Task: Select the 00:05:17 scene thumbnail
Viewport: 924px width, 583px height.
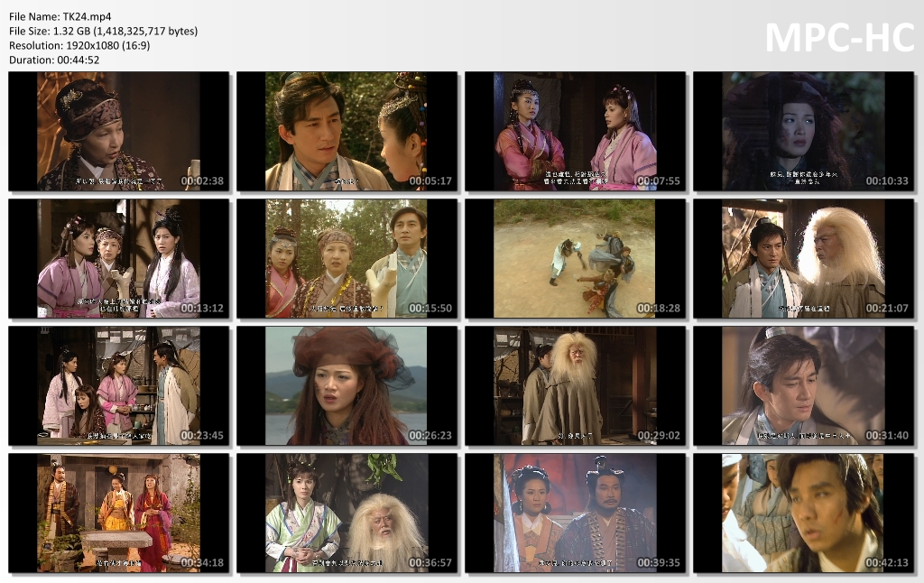Action: (x=346, y=131)
